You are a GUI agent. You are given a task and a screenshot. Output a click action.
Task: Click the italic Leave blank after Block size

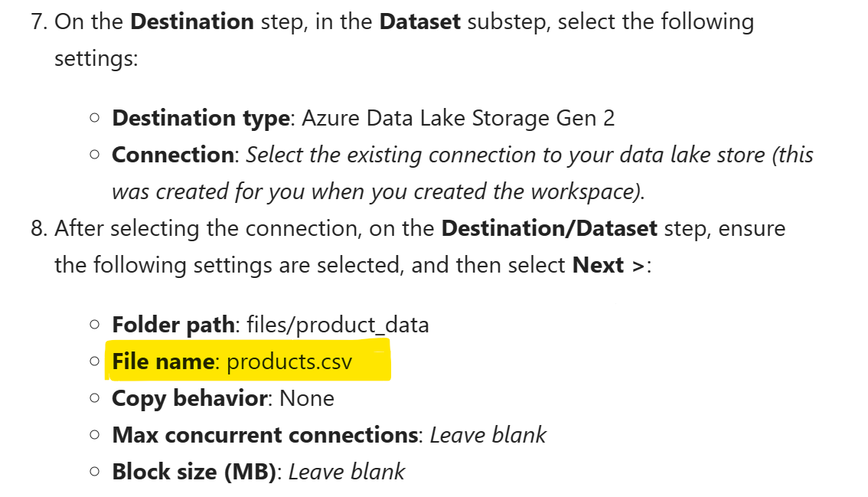pos(347,472)
